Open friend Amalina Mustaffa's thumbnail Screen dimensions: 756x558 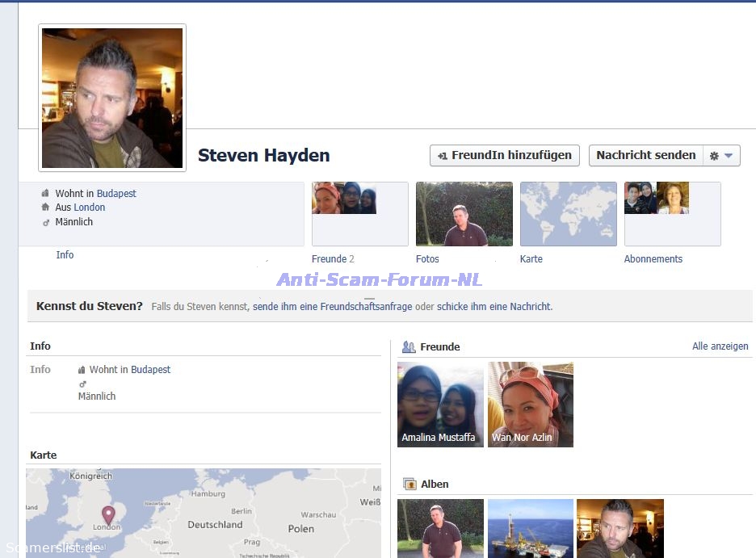coord(440,405)
